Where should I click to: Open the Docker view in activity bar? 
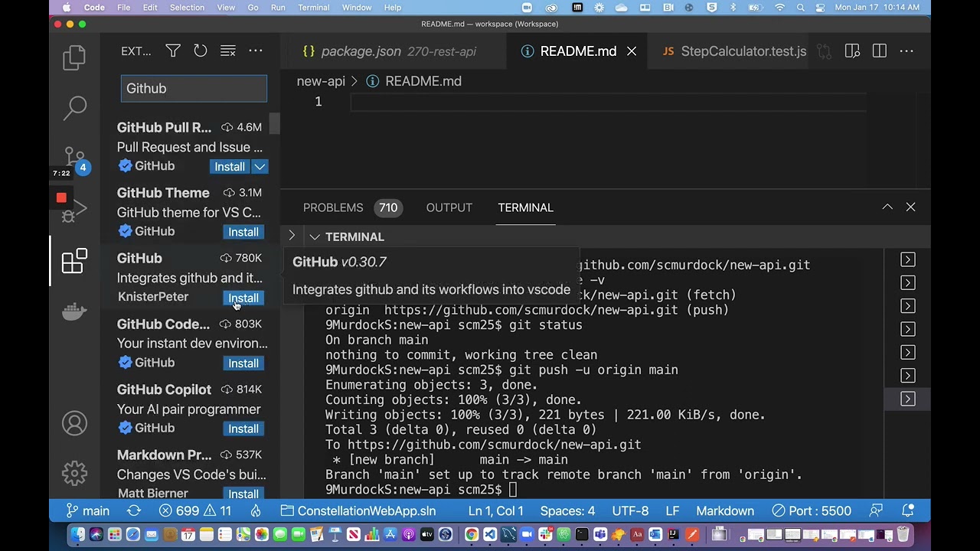coord(74,311)
